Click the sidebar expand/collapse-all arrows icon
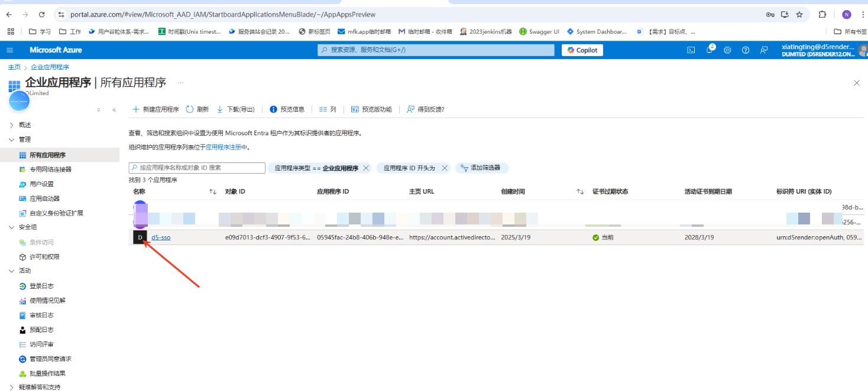The image size is (868, 391). [99, 110]
